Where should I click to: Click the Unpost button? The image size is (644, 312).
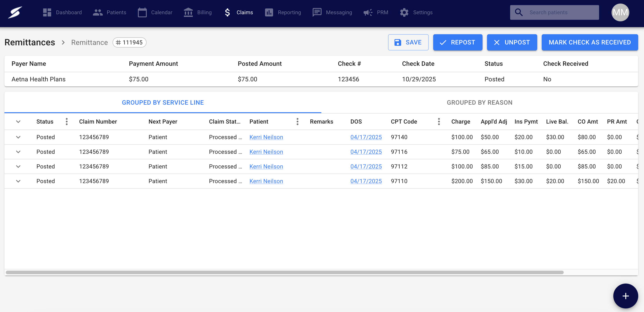click(x=512, y=42)
